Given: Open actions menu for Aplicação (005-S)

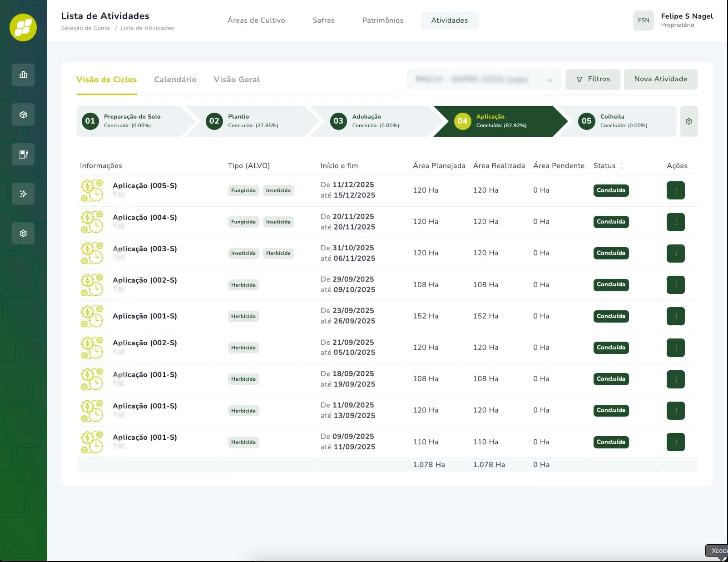Looking at the screenshot, I should (675, 190).
